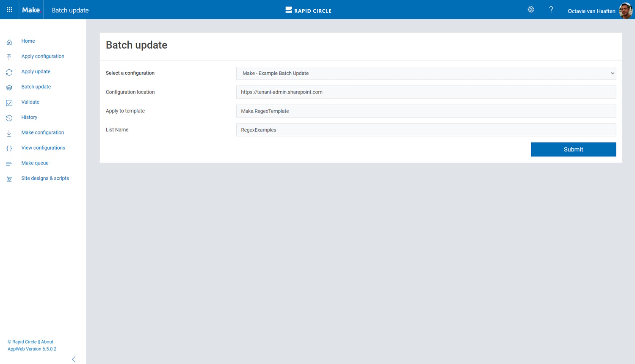Click the AppWeb Version 6.5.0.2 text
This screenshot has width=635, height=364.
tap(32, 349)
